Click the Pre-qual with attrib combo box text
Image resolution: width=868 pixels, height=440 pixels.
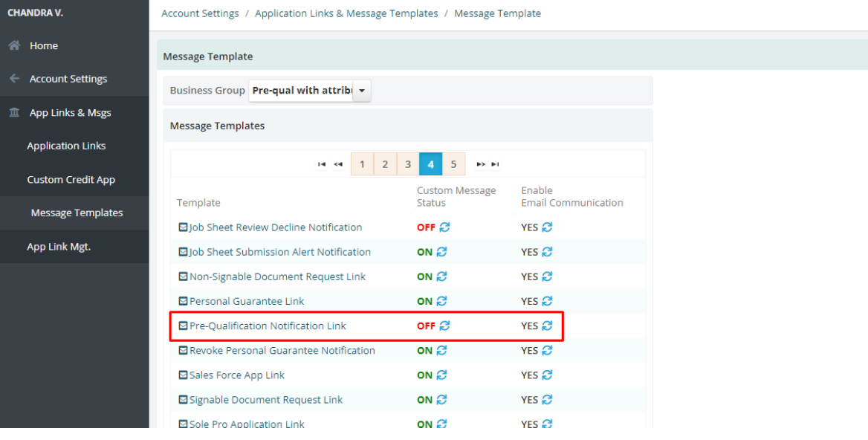[301, 91]
